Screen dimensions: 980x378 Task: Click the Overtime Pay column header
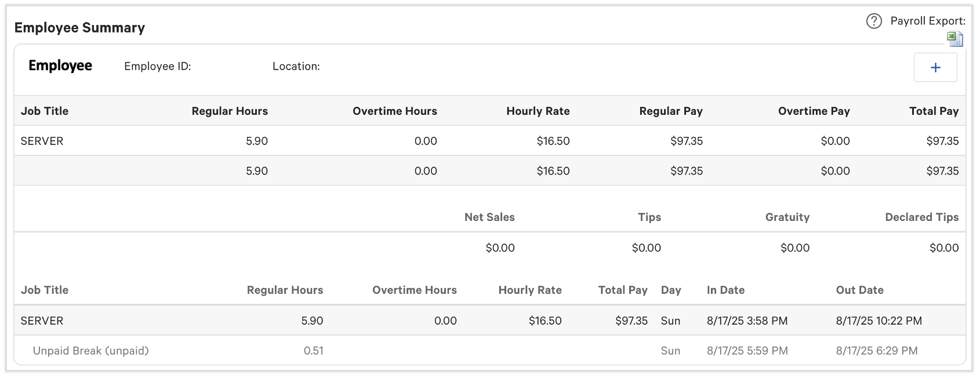(814, 111)
